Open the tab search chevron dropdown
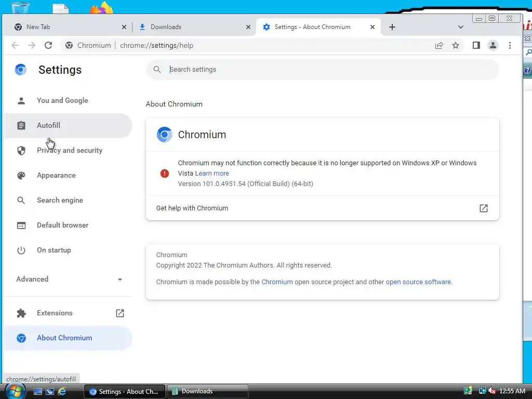 [x=461, y=27]
